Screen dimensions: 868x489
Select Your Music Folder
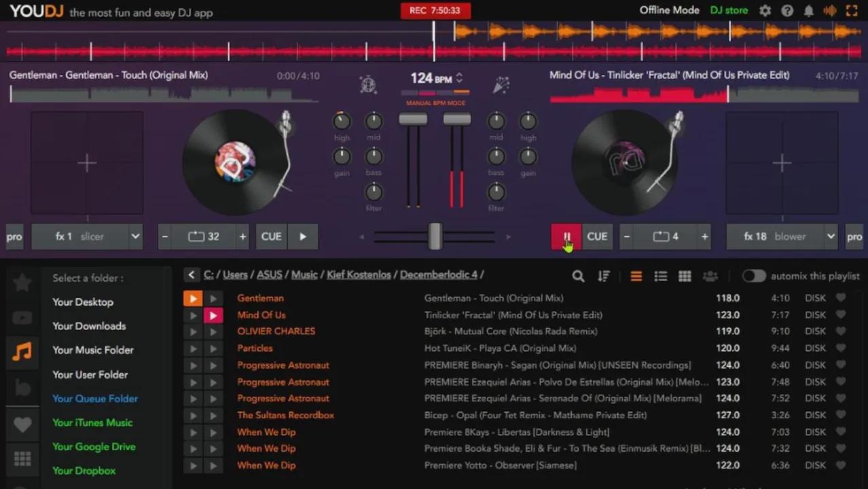[x=93, y=350]
